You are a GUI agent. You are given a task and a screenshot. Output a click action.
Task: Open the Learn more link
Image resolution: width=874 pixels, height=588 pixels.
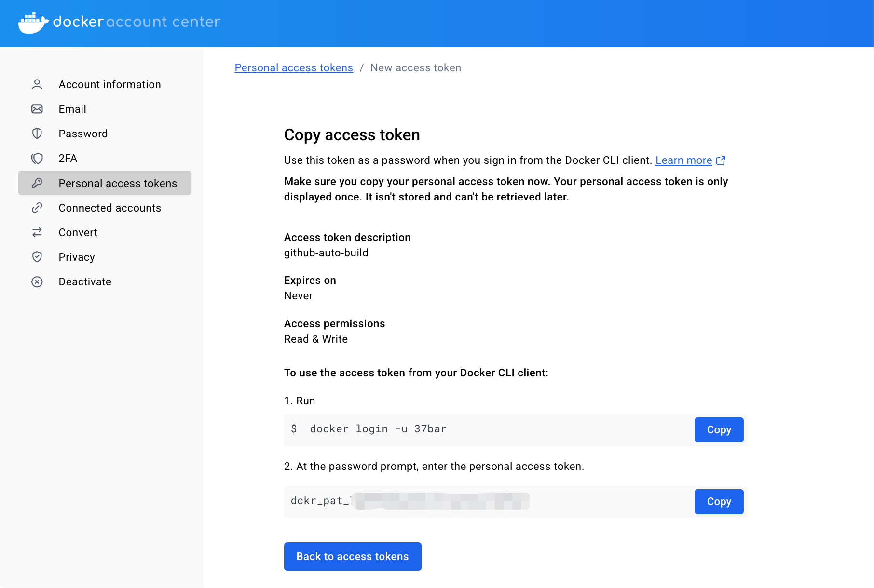(683, 160)
